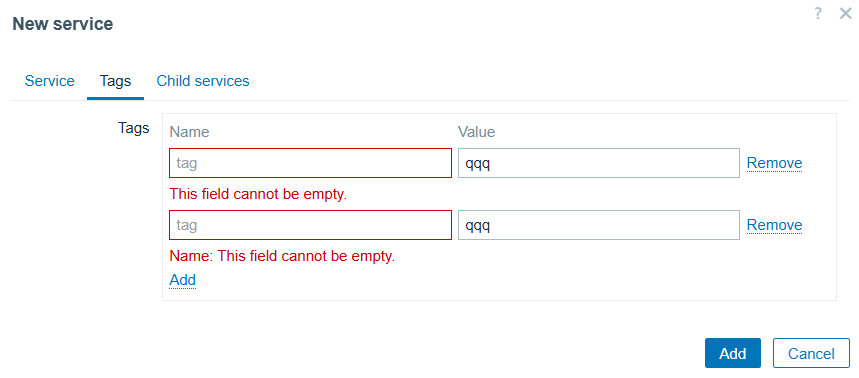
Task: Remove the first tag row
Action: (x=775, y=163)
